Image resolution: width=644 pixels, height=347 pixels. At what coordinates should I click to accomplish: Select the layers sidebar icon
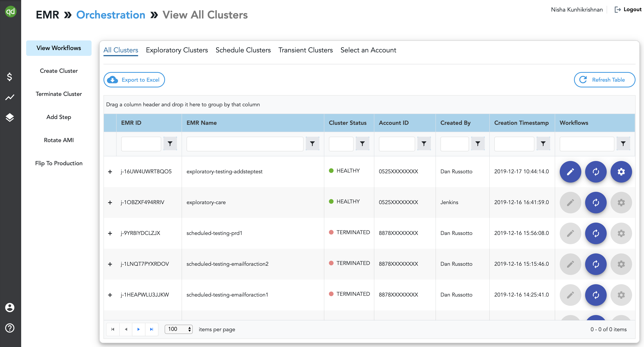[10, 117]
